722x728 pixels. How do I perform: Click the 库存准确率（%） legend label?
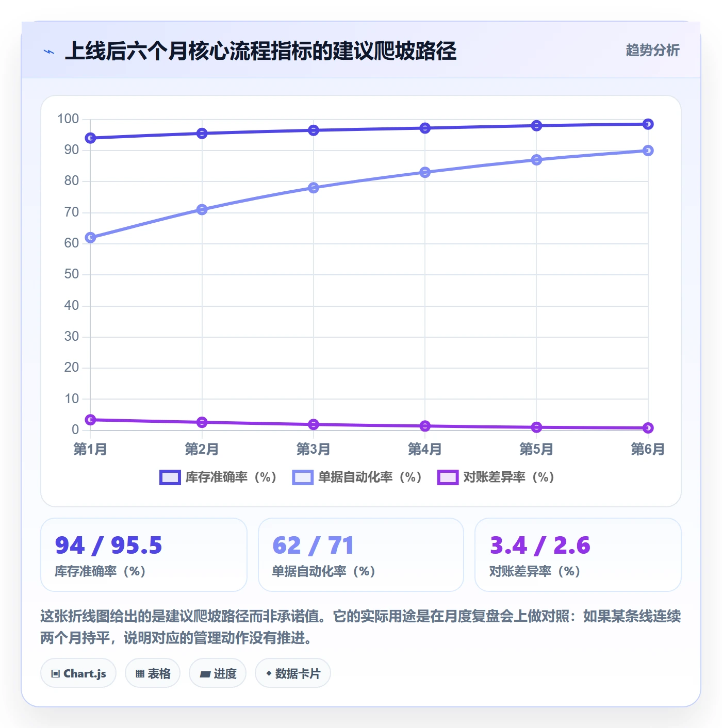(231, 477)
